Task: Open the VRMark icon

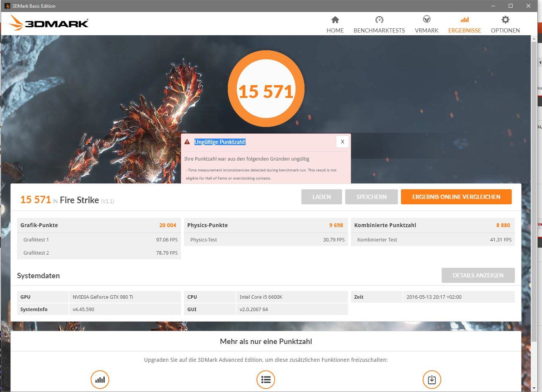Action: pos(427,19)
